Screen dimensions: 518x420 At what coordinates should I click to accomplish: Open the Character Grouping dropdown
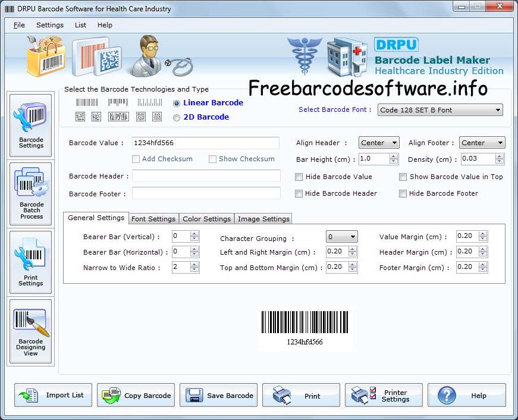(x=341, y=237)
